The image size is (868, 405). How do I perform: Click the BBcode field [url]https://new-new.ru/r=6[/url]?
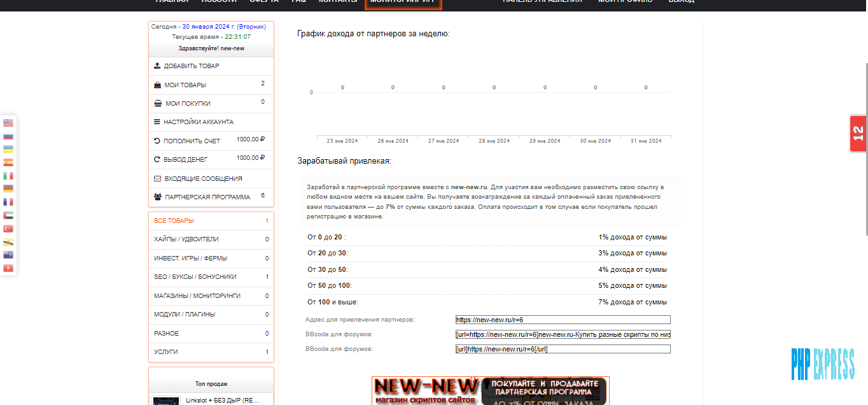click(x=563, y=349)
